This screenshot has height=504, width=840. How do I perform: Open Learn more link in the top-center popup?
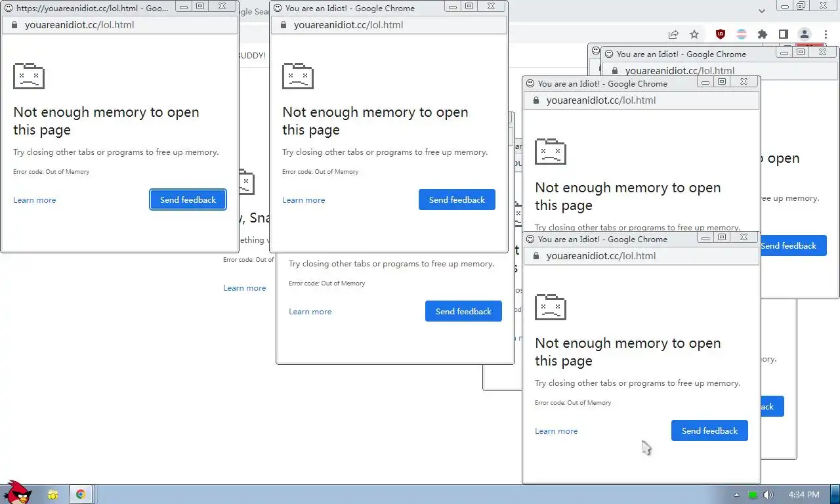pos(304,200)
